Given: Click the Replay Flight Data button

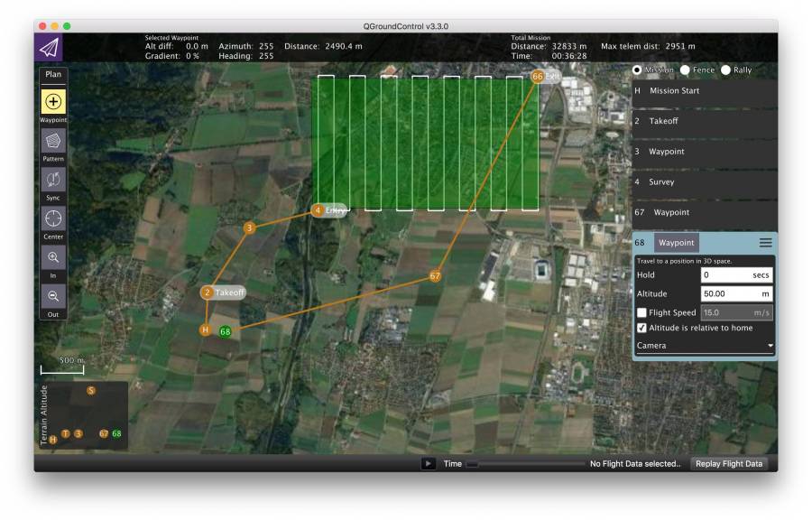Looking at the screenshot, I should [729, 464].
